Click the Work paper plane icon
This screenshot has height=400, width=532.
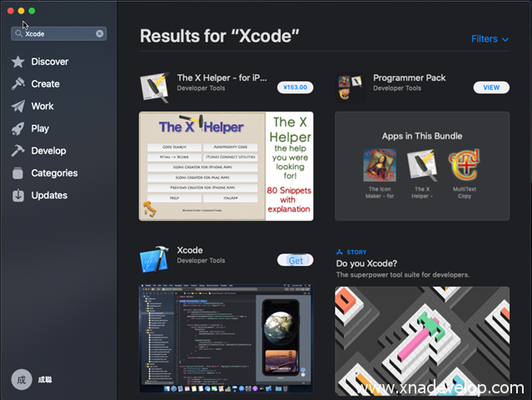17,107
